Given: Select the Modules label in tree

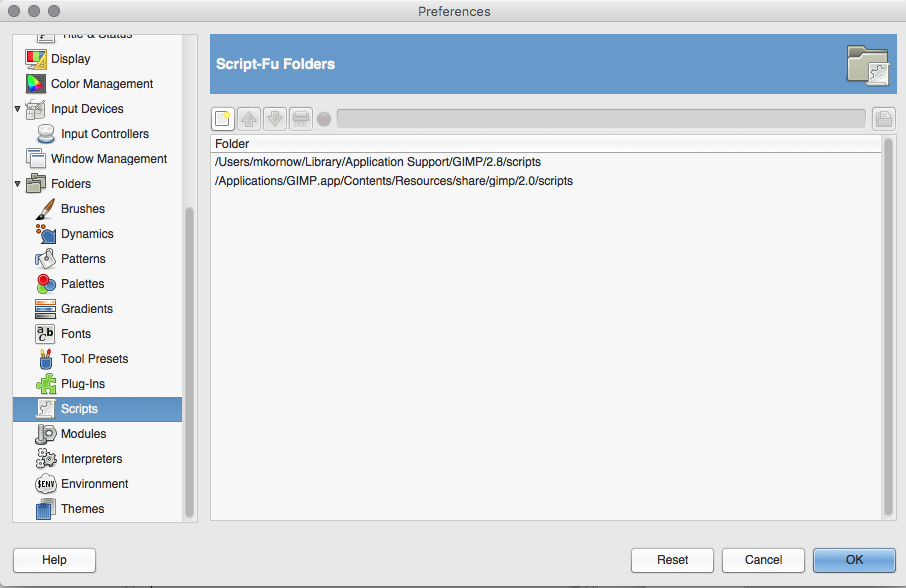Looking at the screenshot, I should (x=83, y=434).
